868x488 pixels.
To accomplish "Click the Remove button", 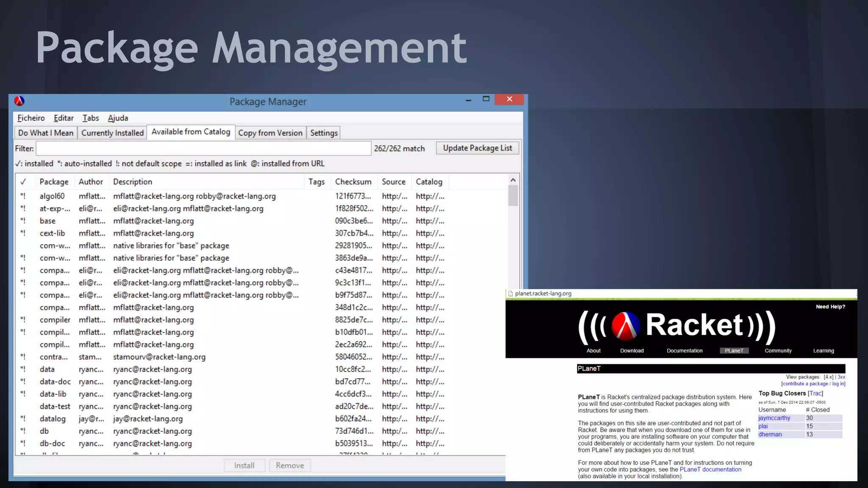I will (290, 466).
